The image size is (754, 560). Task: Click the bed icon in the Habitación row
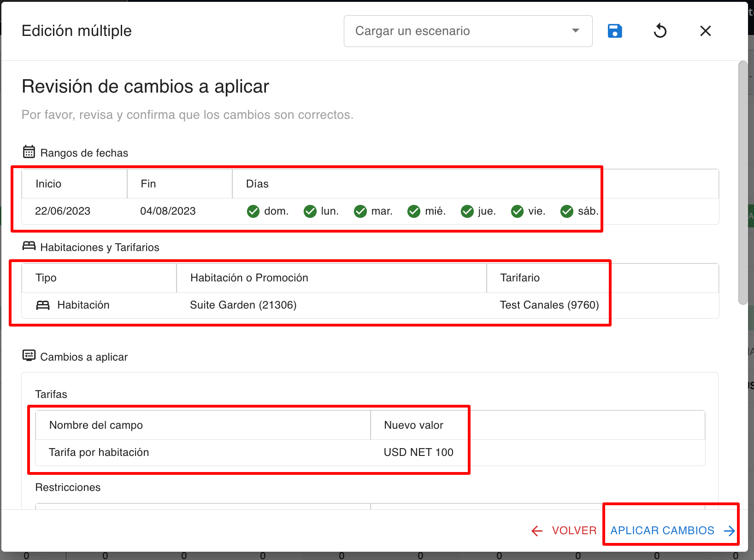[x=43, y=304]
